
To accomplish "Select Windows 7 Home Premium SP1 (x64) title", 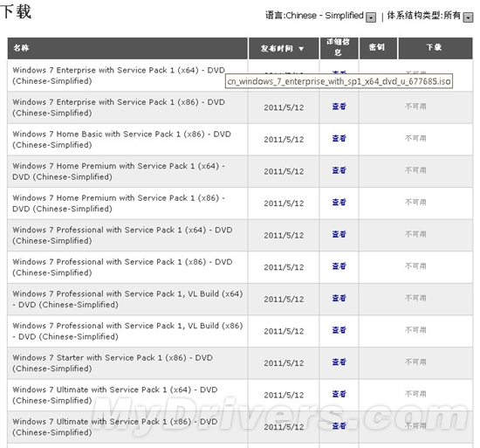I will click(x=119, y=171).
